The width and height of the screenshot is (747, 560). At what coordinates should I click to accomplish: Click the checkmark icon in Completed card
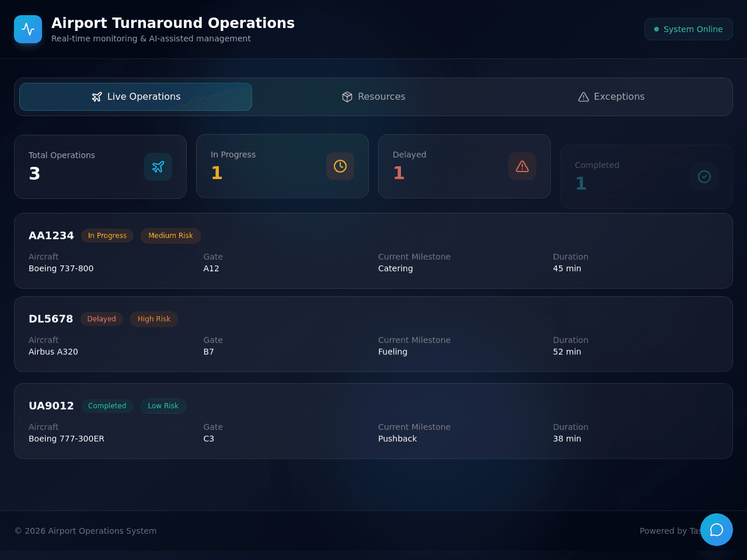tap(704, 177)
